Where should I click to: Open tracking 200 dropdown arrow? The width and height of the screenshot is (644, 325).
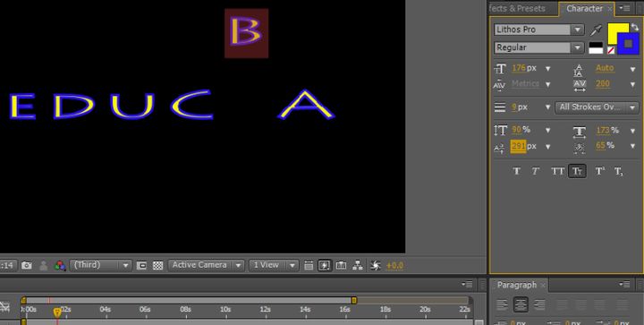pos(632,85)
